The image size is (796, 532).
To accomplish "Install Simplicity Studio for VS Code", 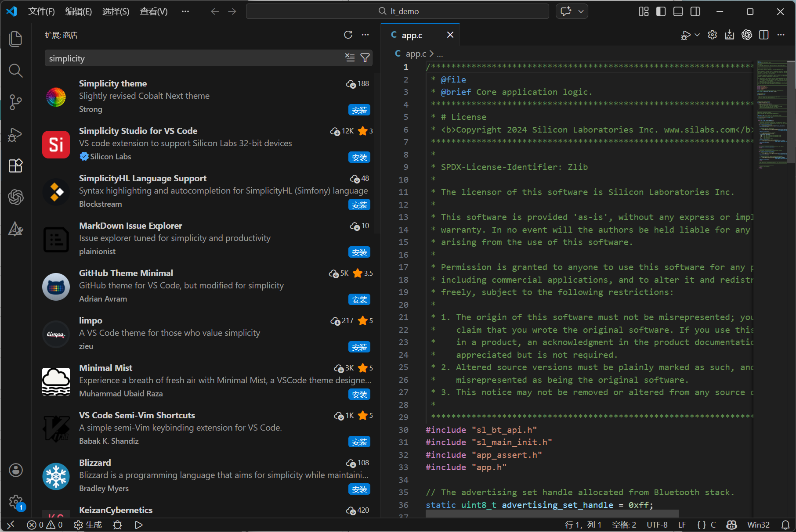I will [359, 158].
